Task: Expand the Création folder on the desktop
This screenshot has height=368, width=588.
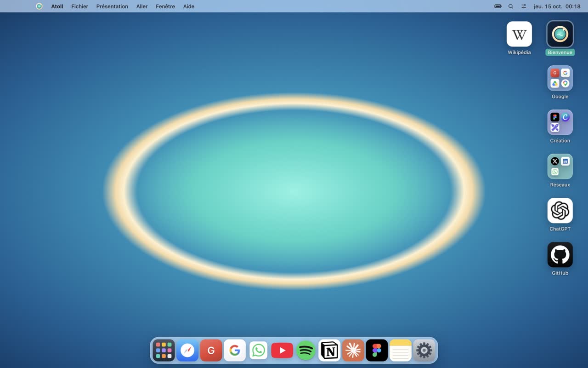Action: tap(560, 122)
